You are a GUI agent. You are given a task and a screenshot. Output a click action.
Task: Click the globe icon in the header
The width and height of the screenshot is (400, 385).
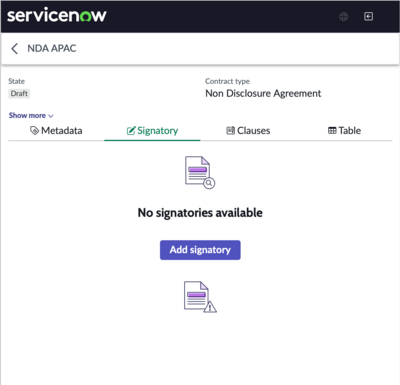pos(343,16)
